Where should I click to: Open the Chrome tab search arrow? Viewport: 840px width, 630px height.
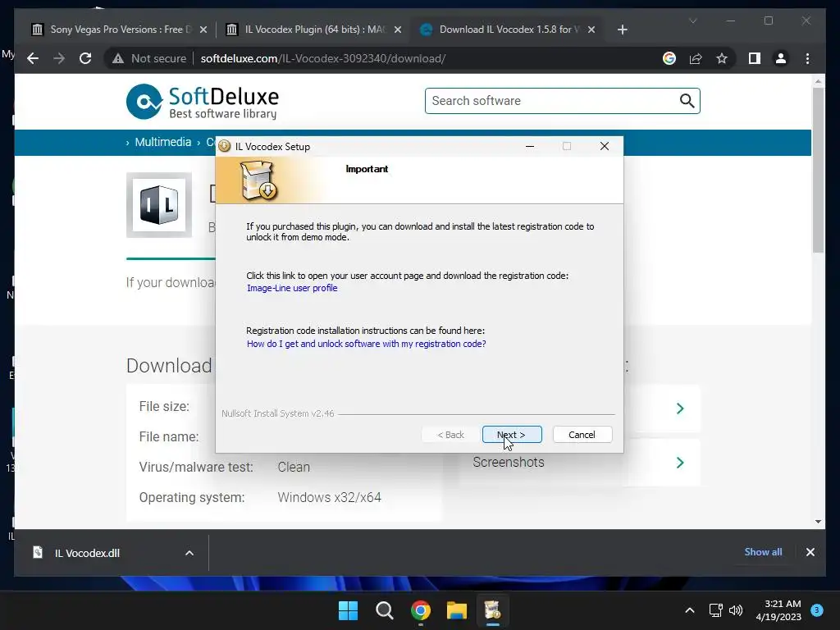point(692,21)
